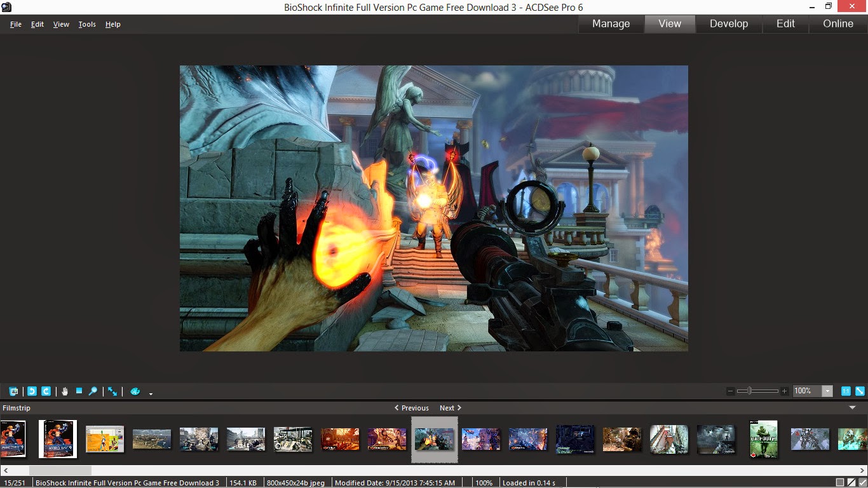Fit the image to the window
Image resolution: width=868 pixels, height=488 pixels.
[860, 391]
